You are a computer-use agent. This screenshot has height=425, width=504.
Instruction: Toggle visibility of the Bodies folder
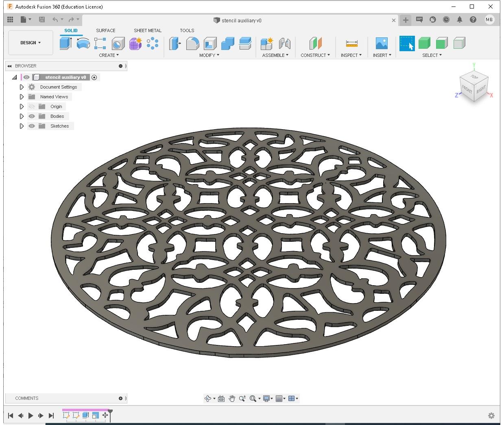[x=32, y=116]
